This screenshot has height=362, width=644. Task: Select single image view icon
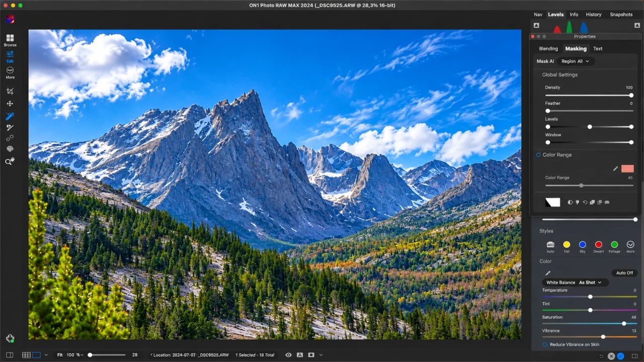coord(36,355)
